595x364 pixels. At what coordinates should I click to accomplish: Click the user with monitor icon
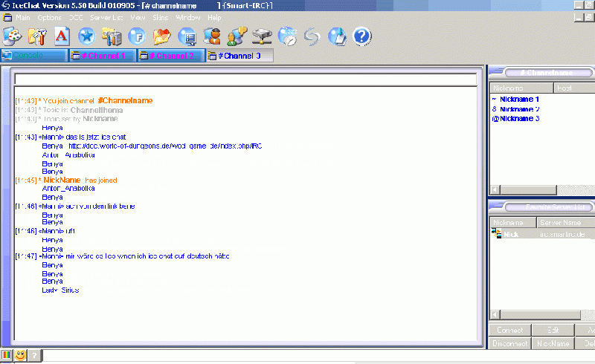(212, 36)
